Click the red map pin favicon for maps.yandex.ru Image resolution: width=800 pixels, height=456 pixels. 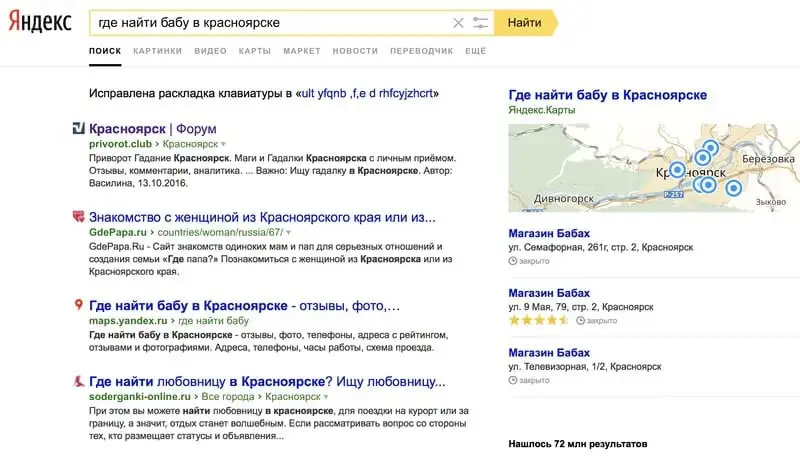78,305
